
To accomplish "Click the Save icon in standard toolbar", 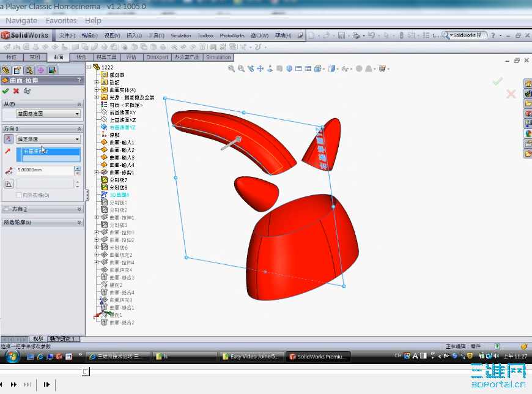I will coord(341,35).
